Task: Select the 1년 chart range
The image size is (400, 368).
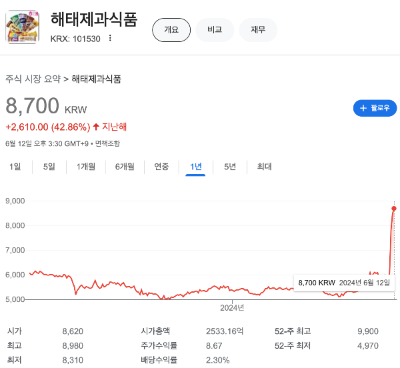Action: click(x=196, y=166)
